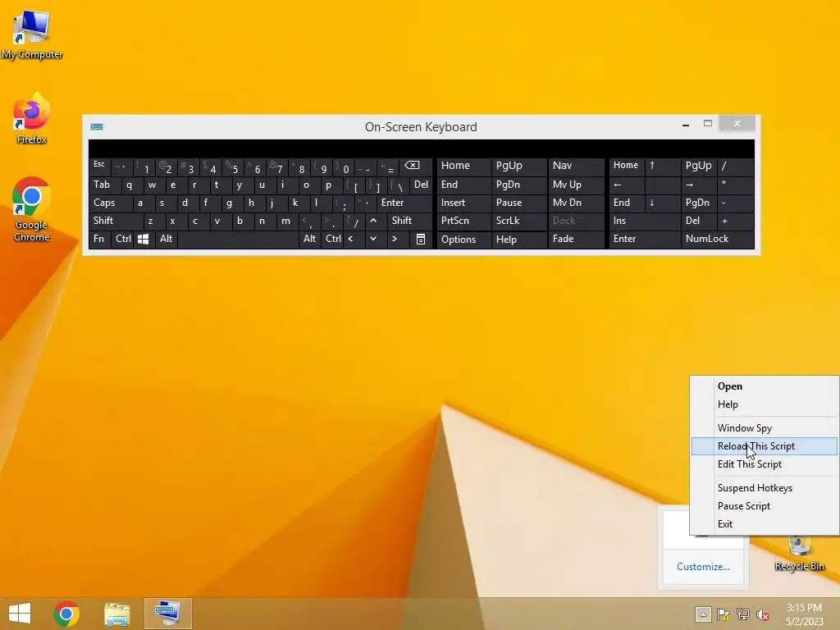Click the Fade key
The height and width of the screenshot is (630, 840).
tap(577, 240)
